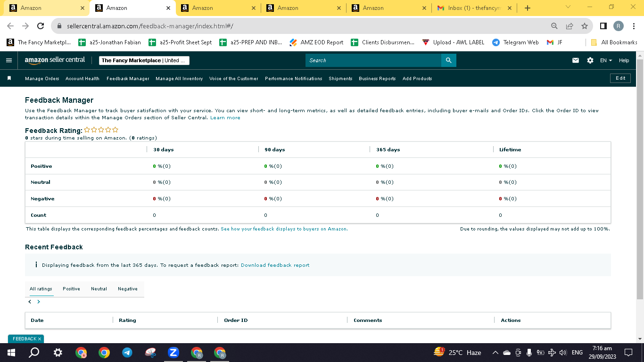Open the a25-Profit Sheet Sept bookmark

click(180, 42)
